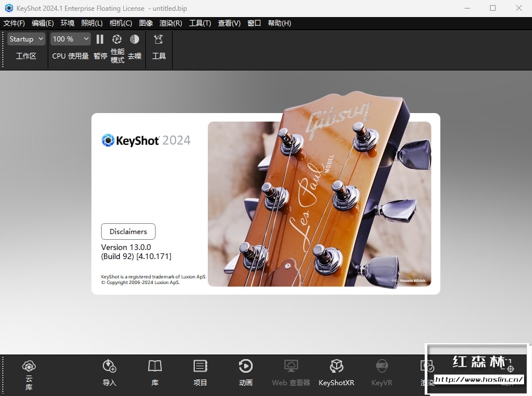This screenshot has height=396, width=532.
Task: Expand the 100 % CPU usage dropdown
Action: pos(70,39)
